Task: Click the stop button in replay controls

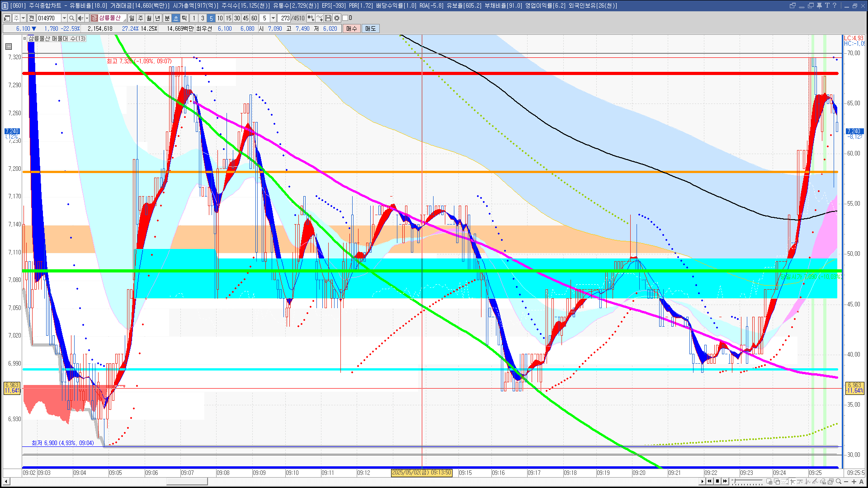Action: pos(717,481)
